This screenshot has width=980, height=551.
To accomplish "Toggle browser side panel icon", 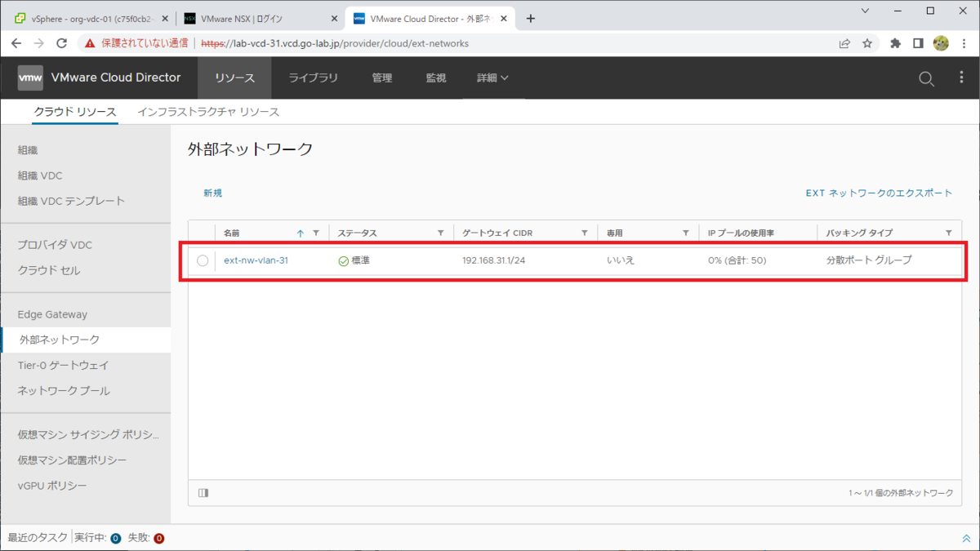I will (918, 43).
